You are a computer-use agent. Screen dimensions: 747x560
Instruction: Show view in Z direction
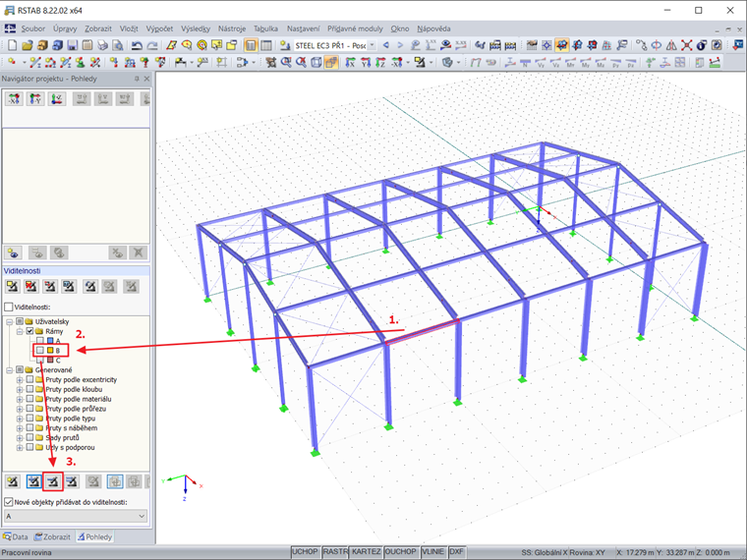pyautogui.click(x=380, y=62)
